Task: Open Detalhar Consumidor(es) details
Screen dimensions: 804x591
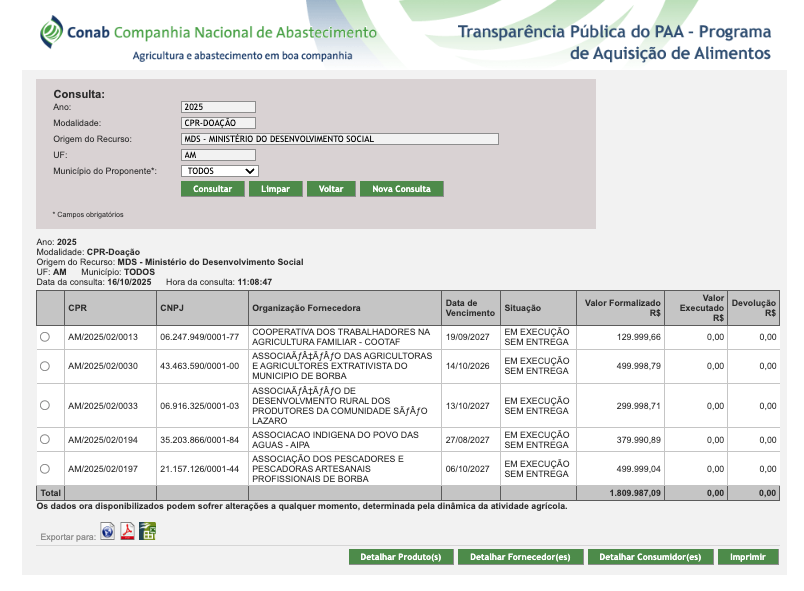Action: pos(649,557)
